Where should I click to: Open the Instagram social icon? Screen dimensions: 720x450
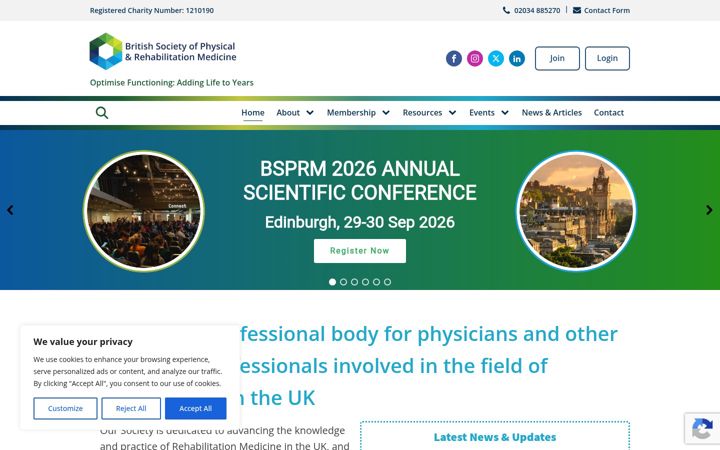[475, 58]
